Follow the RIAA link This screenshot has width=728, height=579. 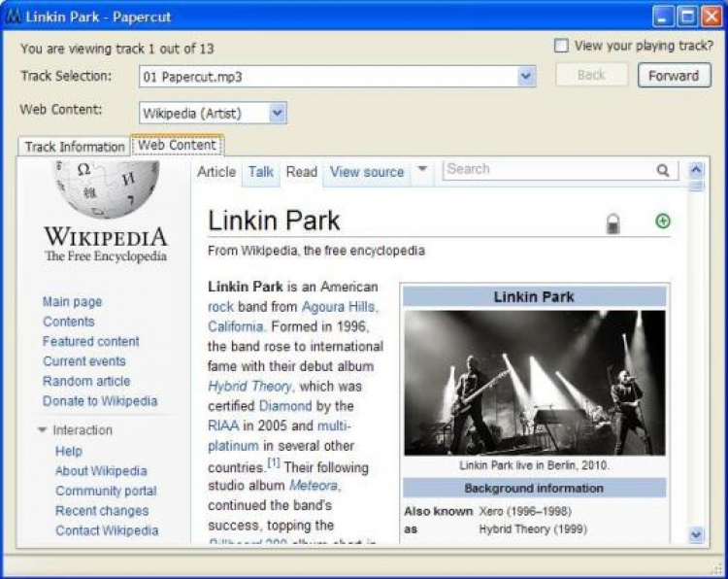click(x=223, y=426)
